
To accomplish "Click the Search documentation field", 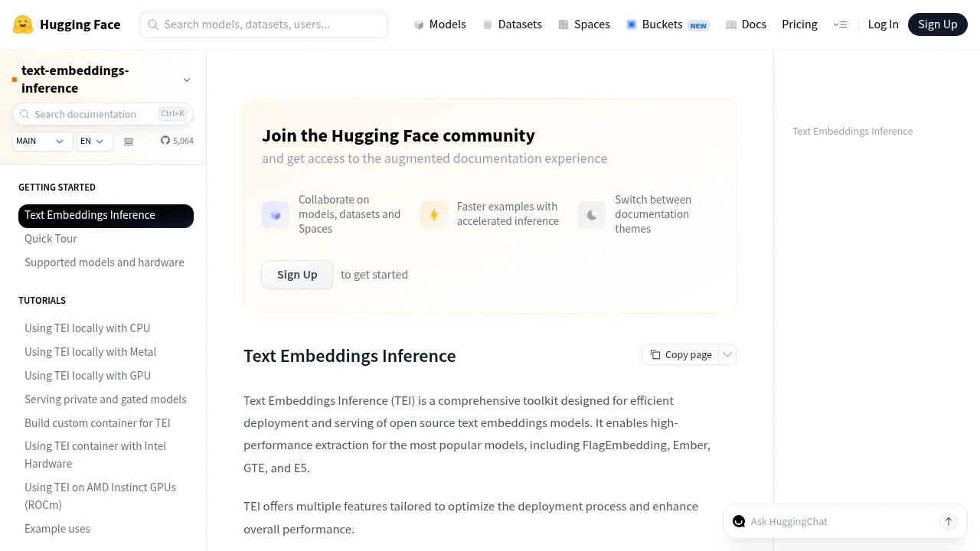I will click(103, 114).
